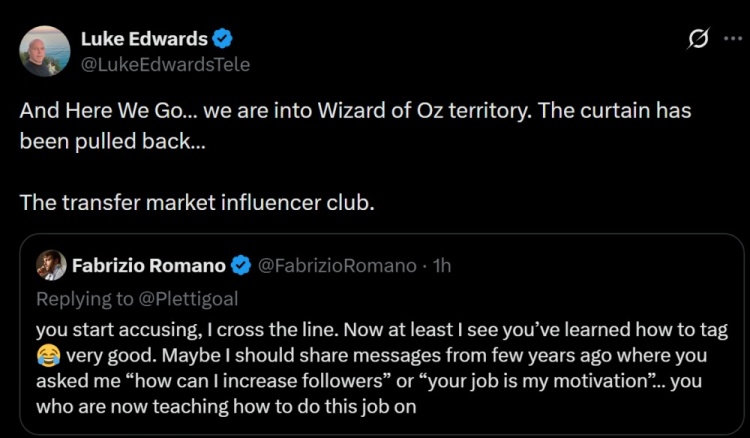Click 'The transfer market influencer club' line
The width and height of the screenshot is (750, 438).
point(197,203)
